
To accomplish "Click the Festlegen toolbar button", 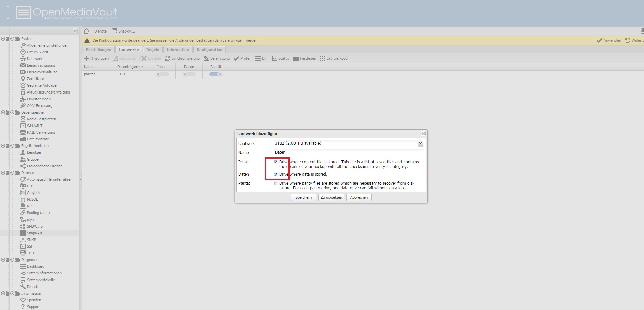I will [305, 58].
